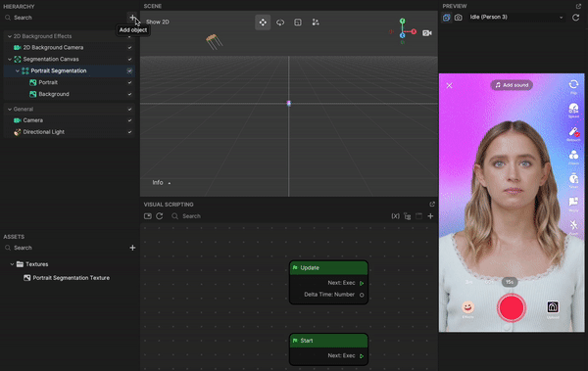Click the Add object plus button in Hierarchy
588x371 pixels.
(x=132, y=18)
